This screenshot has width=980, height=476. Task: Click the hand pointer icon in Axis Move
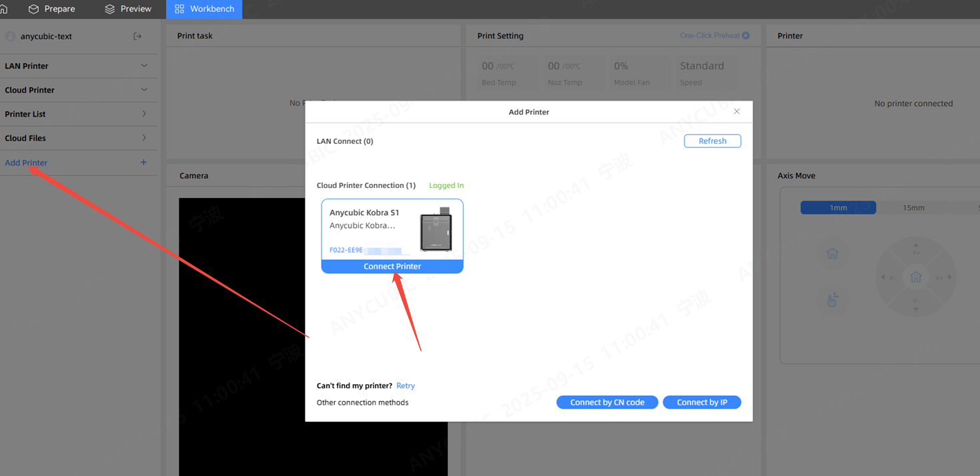[x=833, y=300]
